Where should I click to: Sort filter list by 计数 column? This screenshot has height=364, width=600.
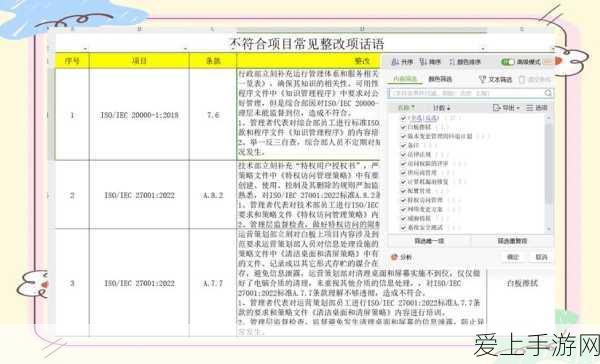pos(441,108)
